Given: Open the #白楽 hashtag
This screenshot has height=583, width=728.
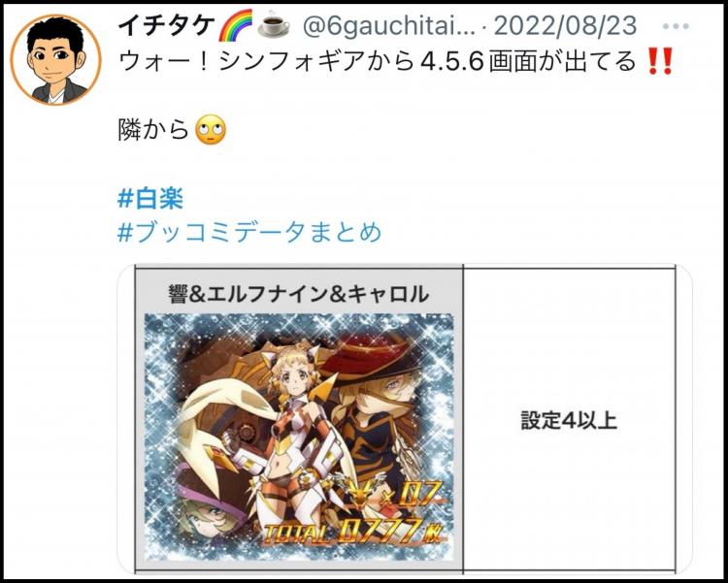Looking at the screenshot, I should 150,199.
